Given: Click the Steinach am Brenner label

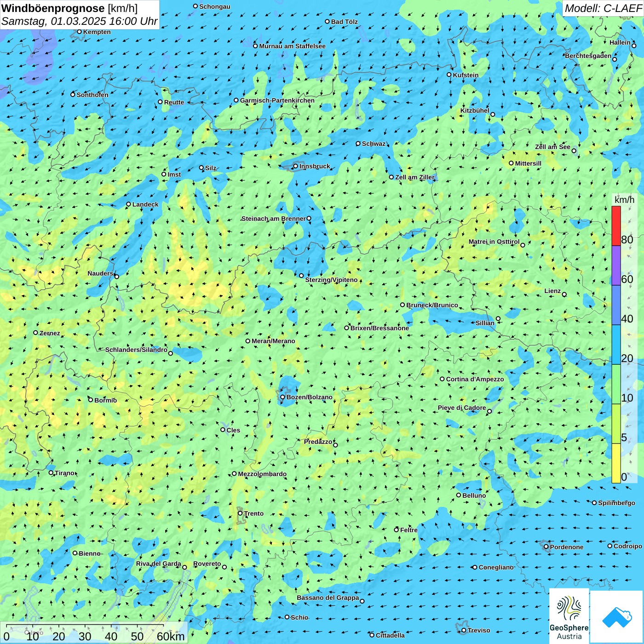Looking at the screenshot, I should point(274,218).
